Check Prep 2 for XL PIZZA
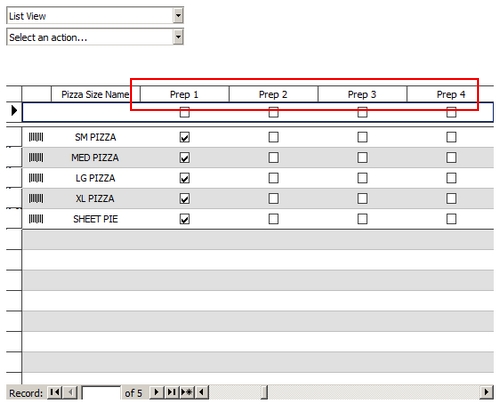The height and width of the screenshot is (404, 500). pyautogui.click(x=273, y=199)
